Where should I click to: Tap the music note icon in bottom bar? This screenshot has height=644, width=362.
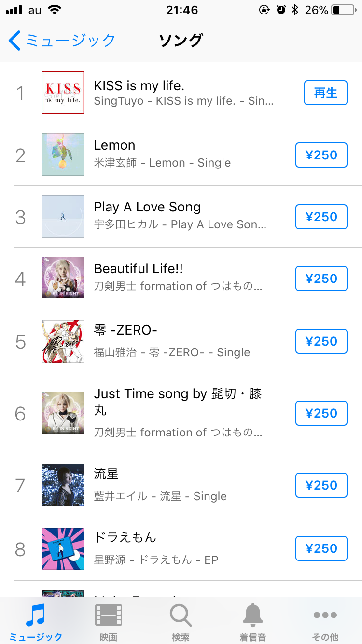(x=35, y=616)
